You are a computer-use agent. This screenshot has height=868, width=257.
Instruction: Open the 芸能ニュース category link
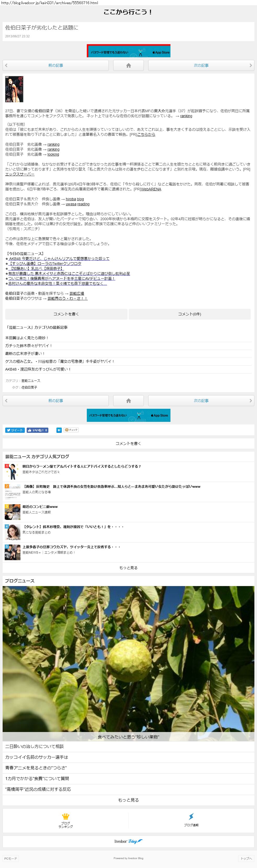tap(31, 381)
